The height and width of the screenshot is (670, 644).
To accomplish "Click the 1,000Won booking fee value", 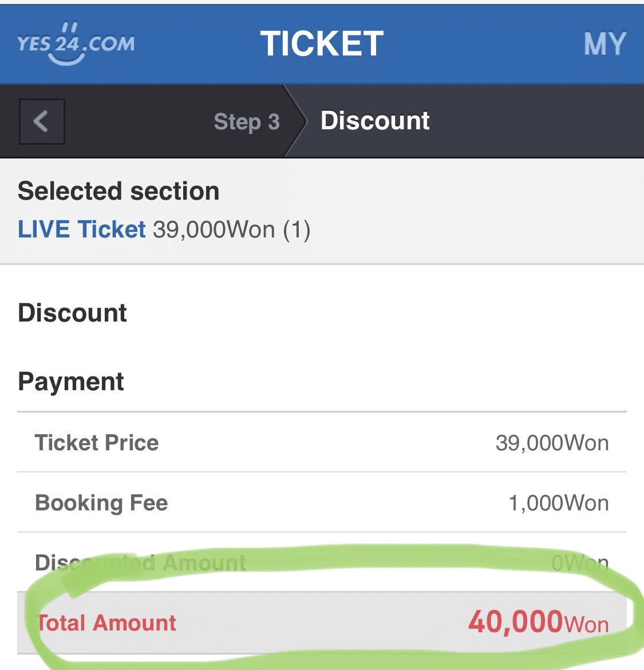I will (558, 503).
